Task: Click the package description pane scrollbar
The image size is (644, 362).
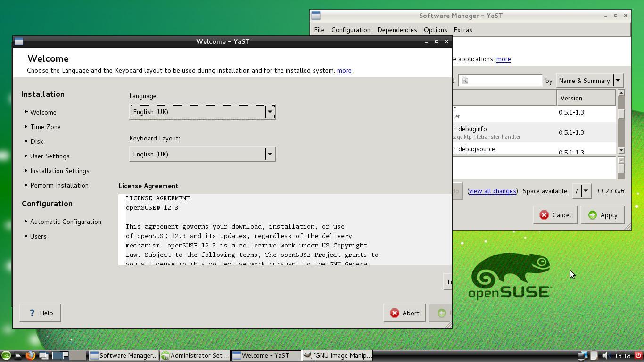Action: tap(621, 168)
